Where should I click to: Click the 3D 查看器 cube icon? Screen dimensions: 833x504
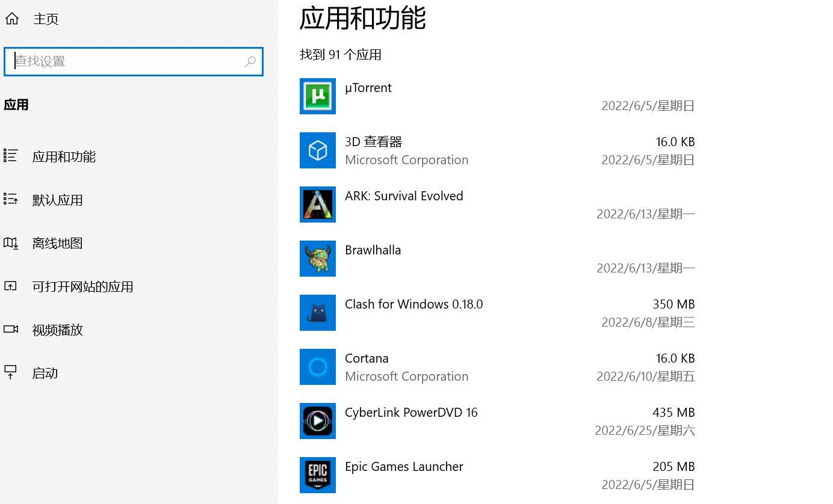[318, 150]
